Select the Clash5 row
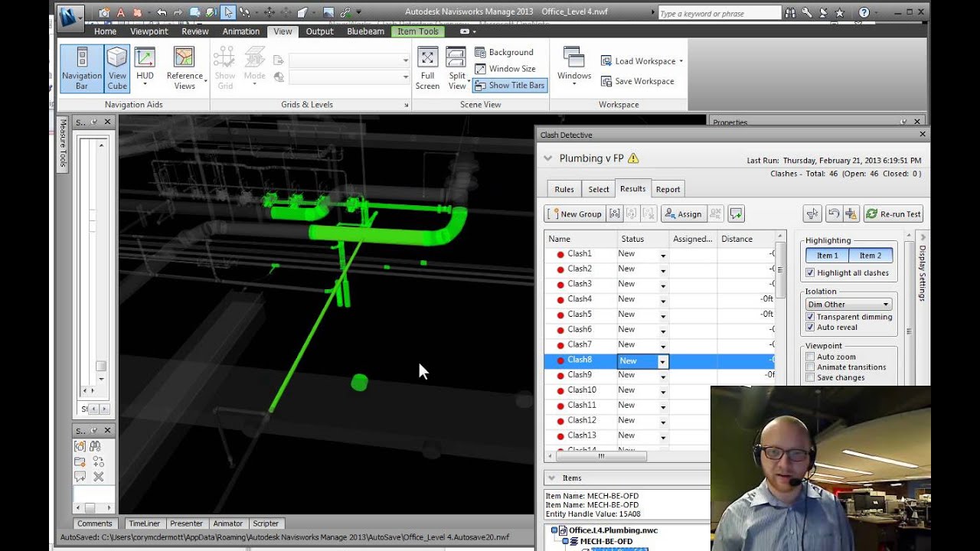The image size is (980, 551). (659, 315)
